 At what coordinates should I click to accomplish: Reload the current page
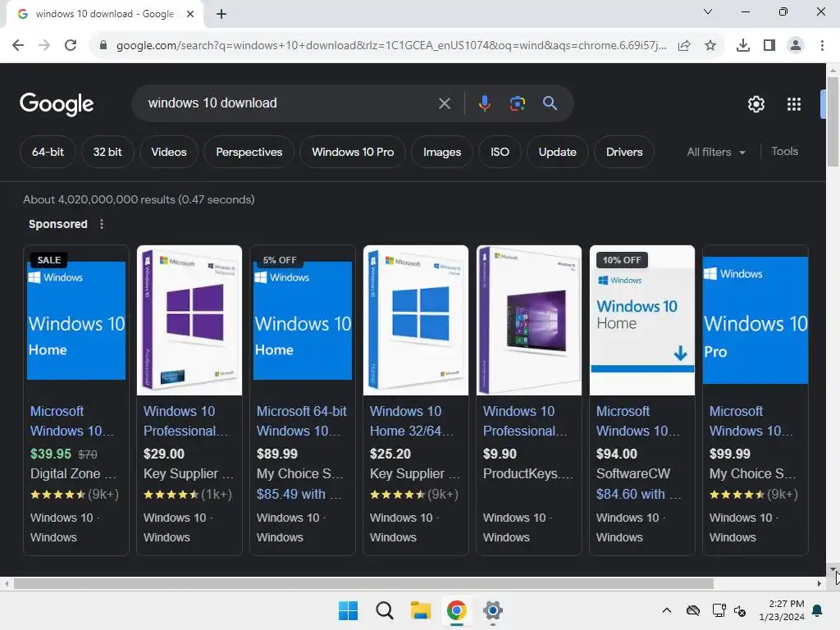(71, 45)
